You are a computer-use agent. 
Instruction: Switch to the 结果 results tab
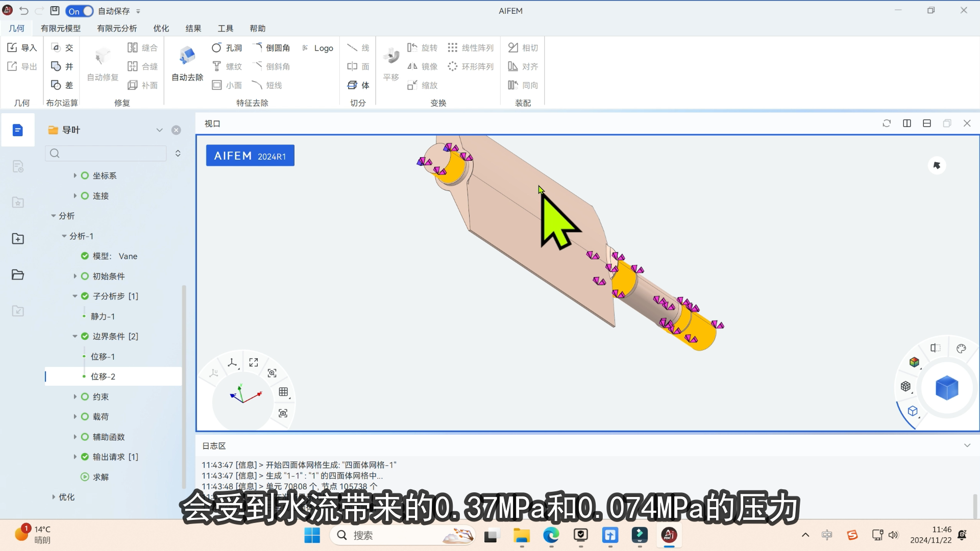click(x=193, y=29)
